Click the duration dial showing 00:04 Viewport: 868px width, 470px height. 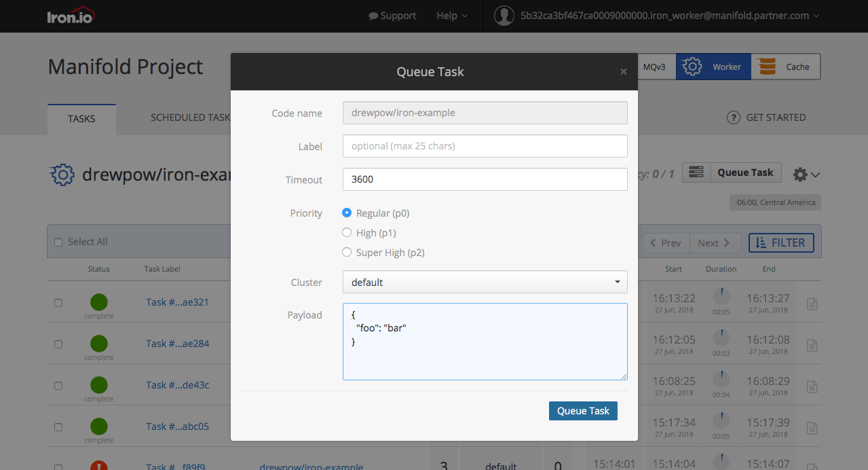click(721, 379)
